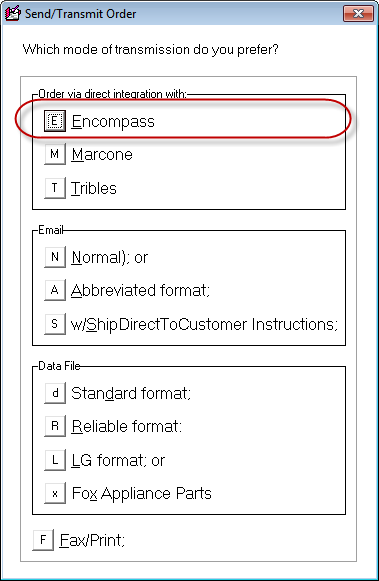Viewport: 379px width, 581px height.
Task: Select the S button for ShipDirectToCustomer
Action: click(x=55, y=324)
